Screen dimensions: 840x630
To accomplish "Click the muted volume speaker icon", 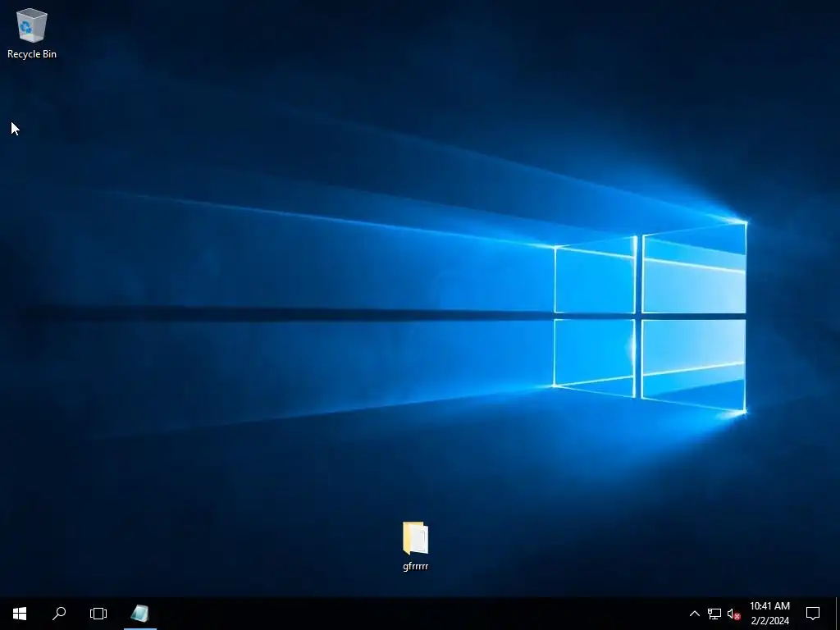I will 734,614.
